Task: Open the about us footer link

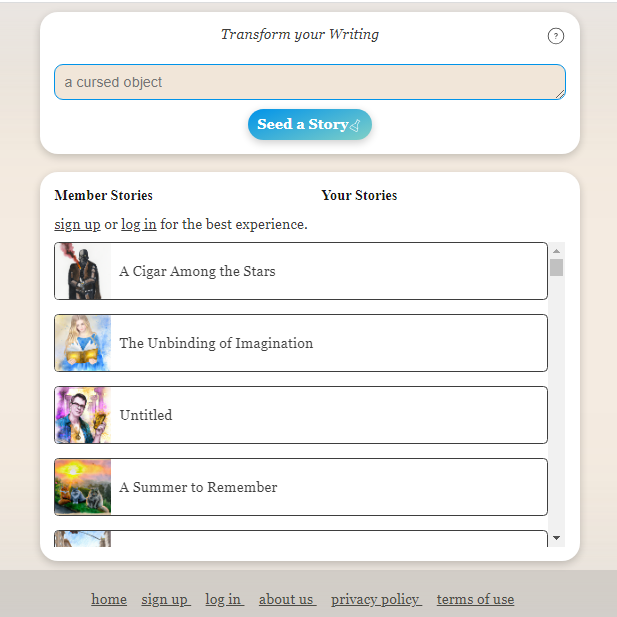Action: click(x=287, y=599)
